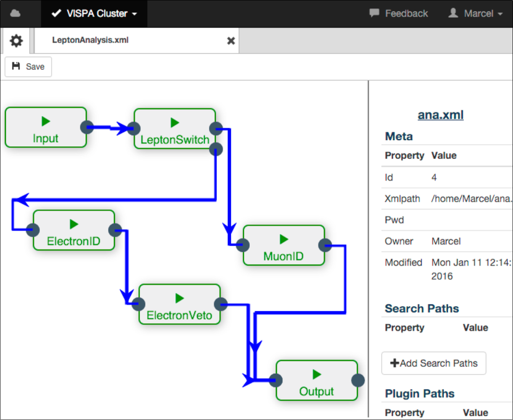This screenshot has height=420, width=513.
Task: Click the Save button
Action: (28, 67)
